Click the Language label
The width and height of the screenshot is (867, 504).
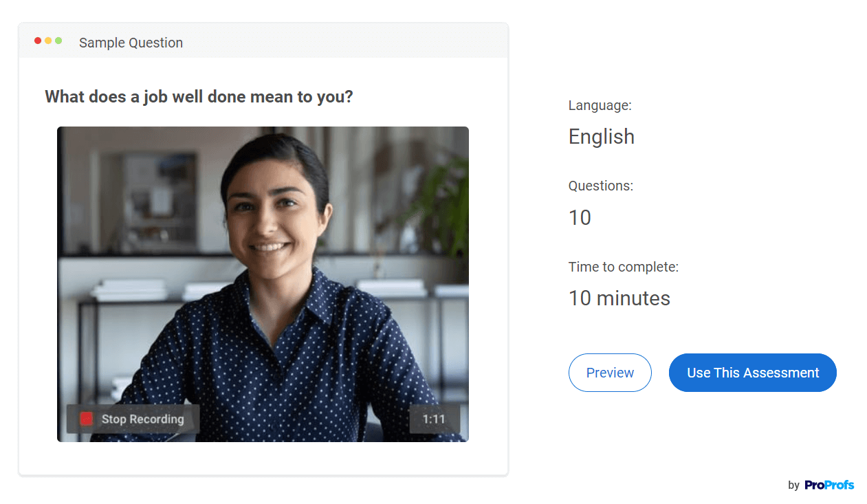[x=600, y=105]
